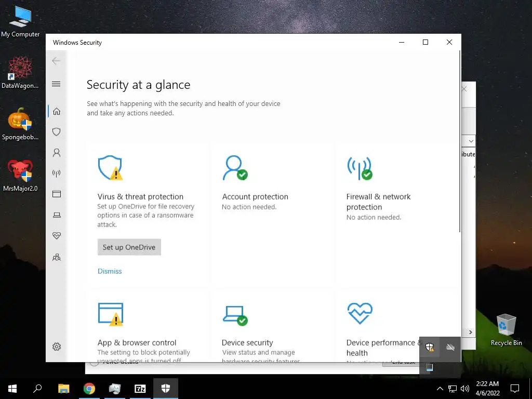Open Firewall & network antenna icon in sidebar
The width and height of the screenshot is (532, 399).
[57, 174]
